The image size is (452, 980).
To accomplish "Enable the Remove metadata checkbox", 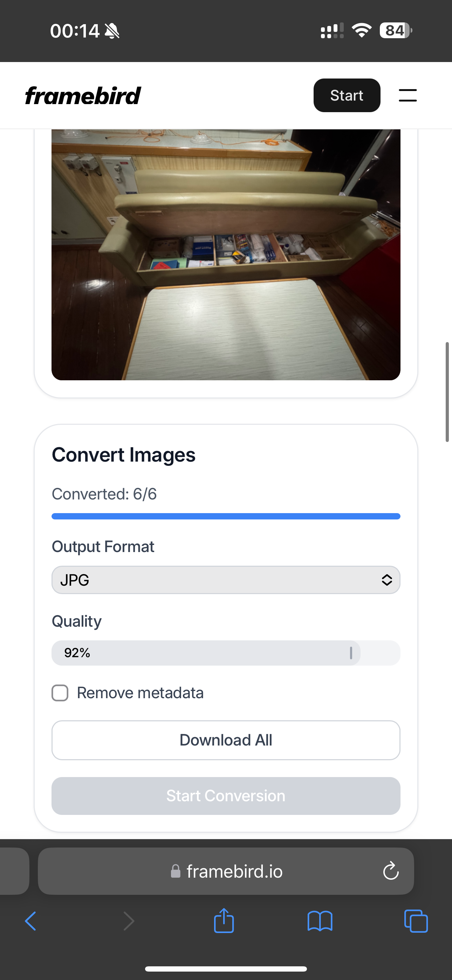I will (x=60, y=693).
